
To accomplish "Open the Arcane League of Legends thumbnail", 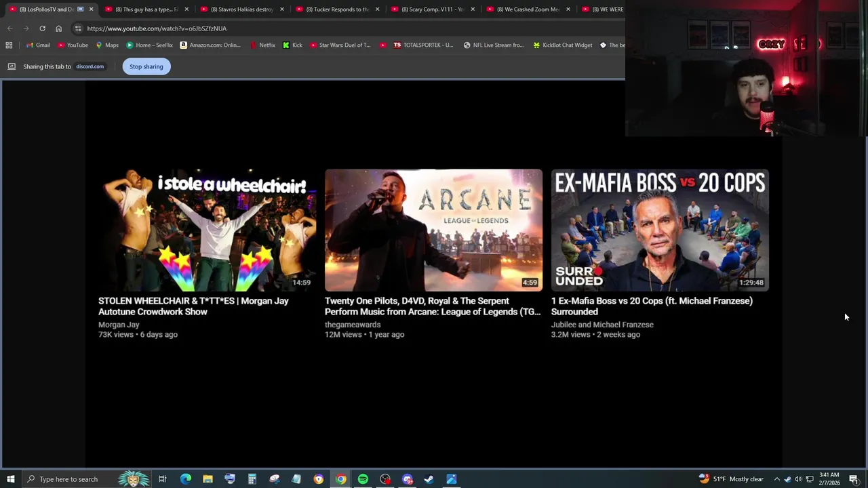I will tap(433, 230).
